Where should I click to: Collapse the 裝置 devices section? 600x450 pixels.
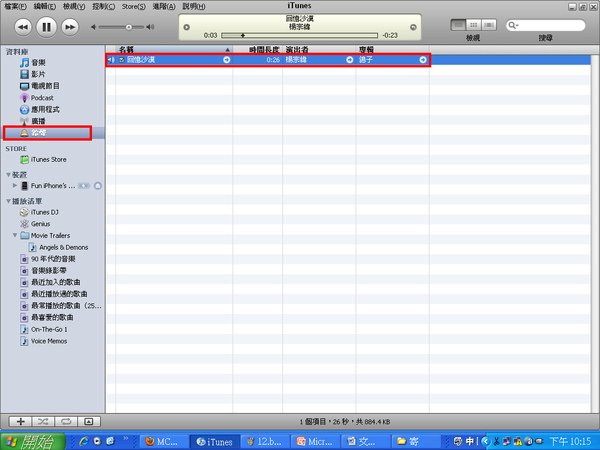(x=8, y=175)
